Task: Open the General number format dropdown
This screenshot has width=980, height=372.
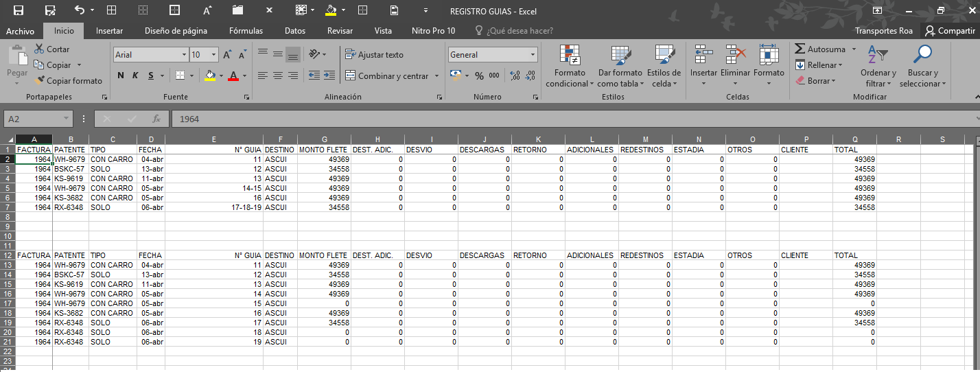Action: [x=533, y=55]
